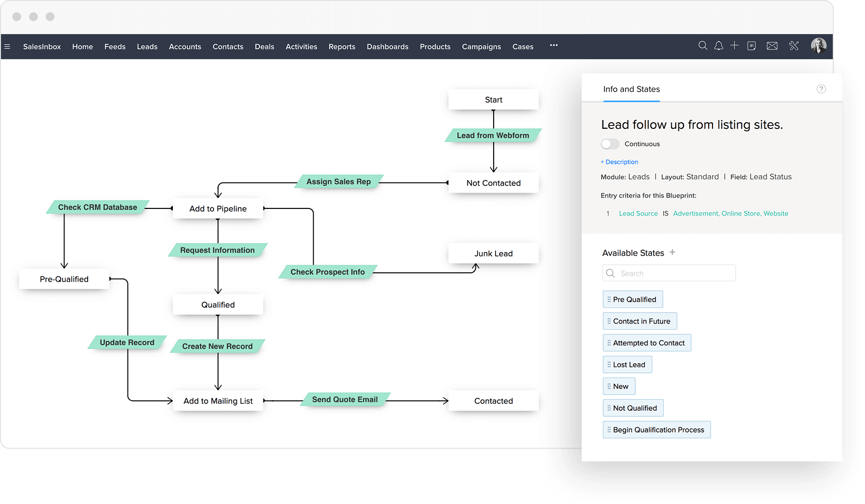Open the SalesInbox module
This screenshot has height=504, width=865.
[42, 46]
